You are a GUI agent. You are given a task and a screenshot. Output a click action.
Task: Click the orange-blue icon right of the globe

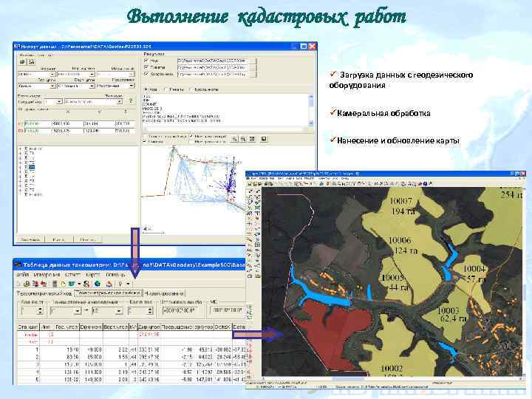click(109, 284)
